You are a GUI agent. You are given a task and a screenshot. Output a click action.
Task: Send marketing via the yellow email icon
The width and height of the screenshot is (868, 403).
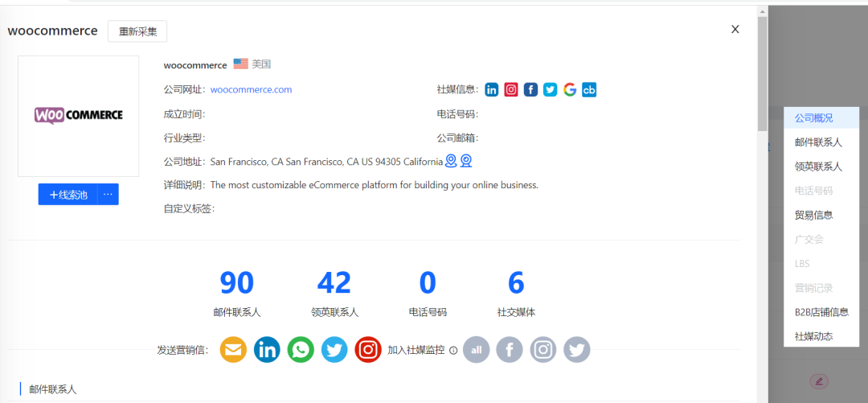tap(233, 350)
